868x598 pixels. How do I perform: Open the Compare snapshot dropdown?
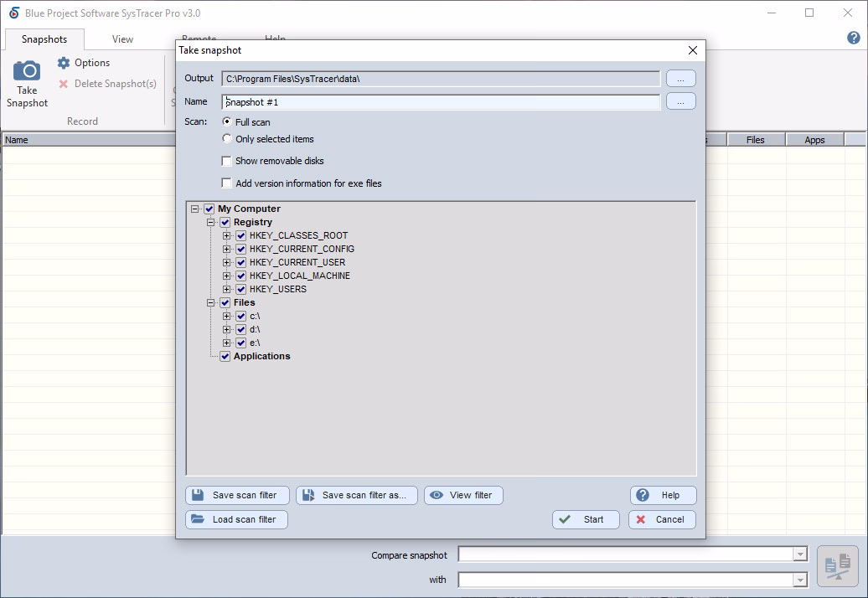799,554
